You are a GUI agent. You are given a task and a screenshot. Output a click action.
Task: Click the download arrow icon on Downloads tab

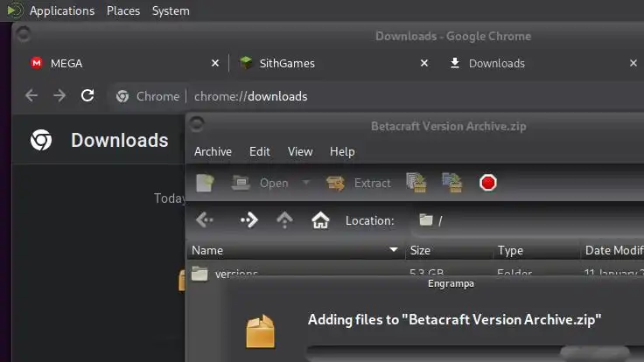[x=455, y=63]
